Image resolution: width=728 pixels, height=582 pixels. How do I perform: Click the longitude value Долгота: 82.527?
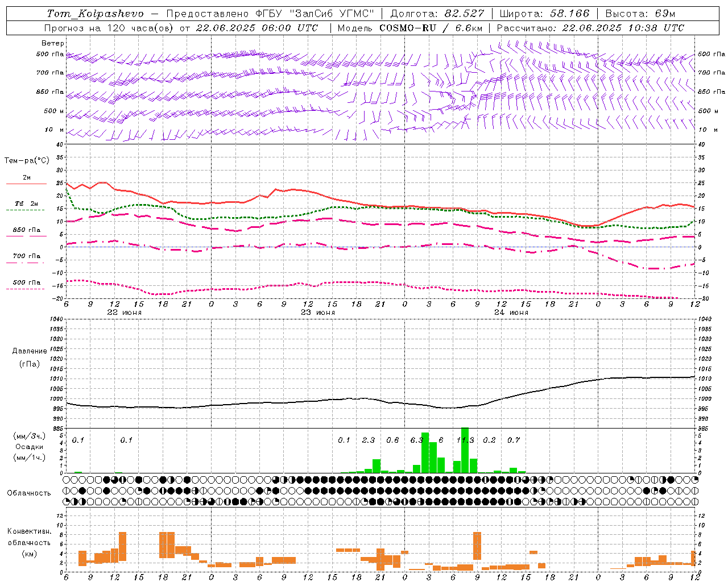[x=437, y=14]
